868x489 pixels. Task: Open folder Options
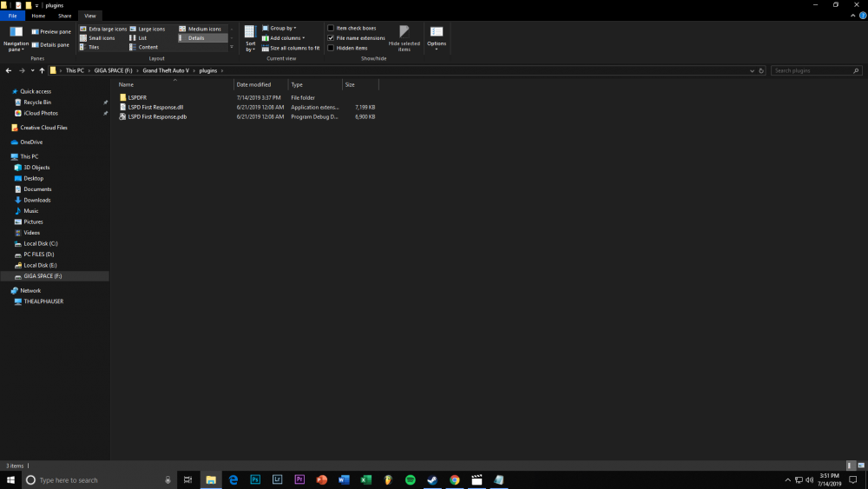coord(437,39)
